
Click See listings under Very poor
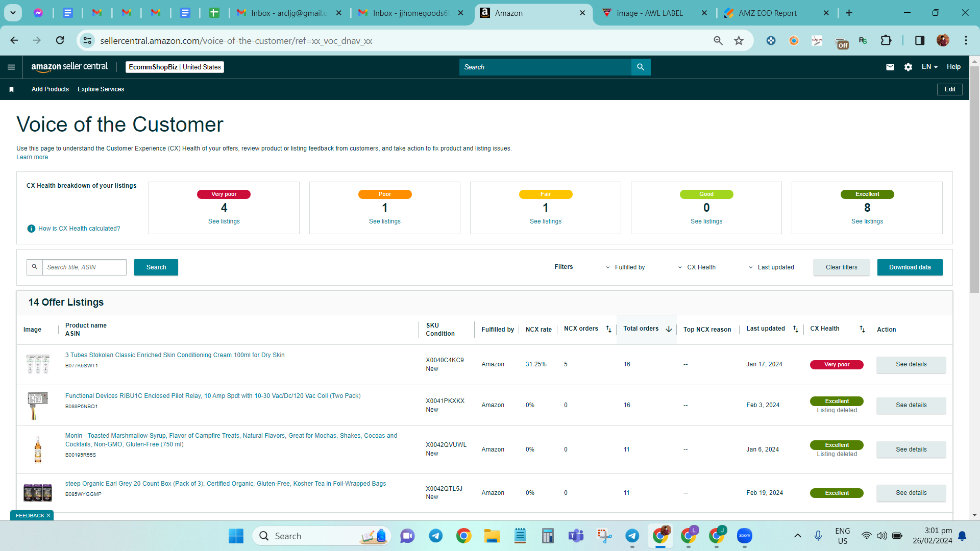point(224,221)
